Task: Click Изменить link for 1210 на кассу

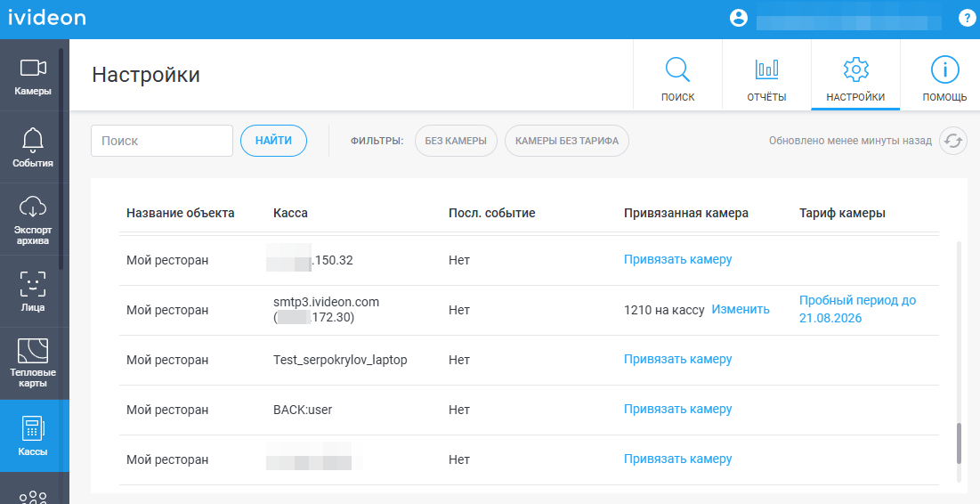Action: (741, 310)
